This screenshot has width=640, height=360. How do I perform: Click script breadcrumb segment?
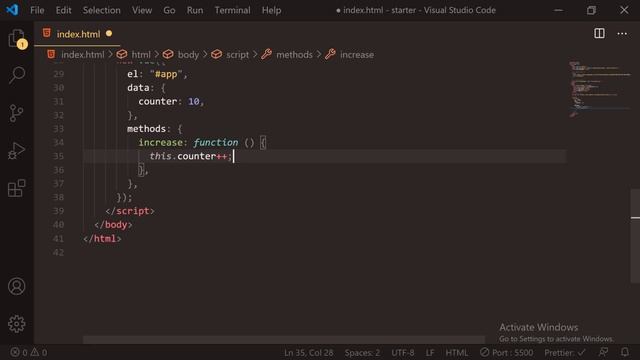pyautogui.click(x=237, y=55)
